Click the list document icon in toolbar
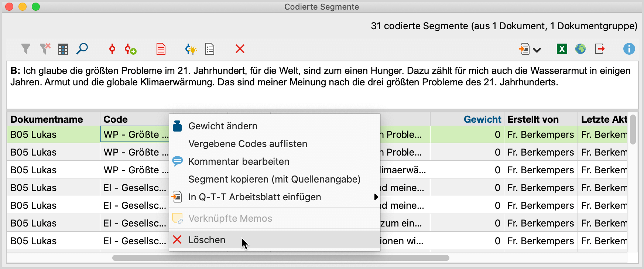 point(210,49)
